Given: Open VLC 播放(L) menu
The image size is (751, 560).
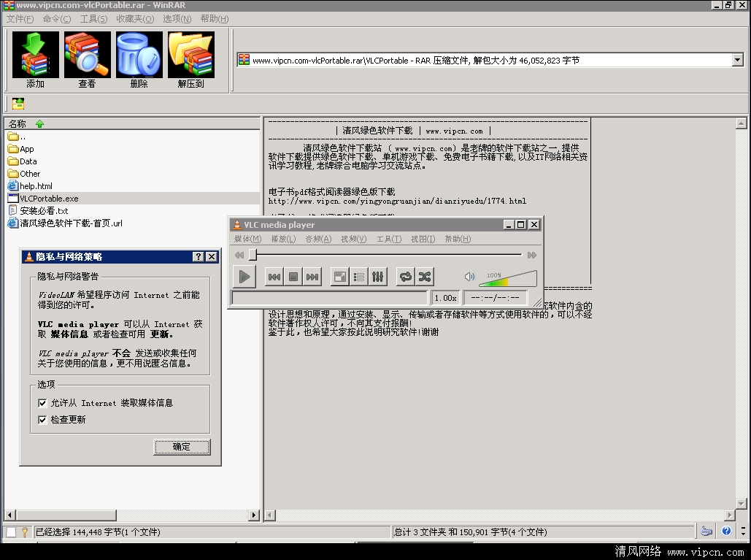Looking at the screenshot, I should pos(283,239).
